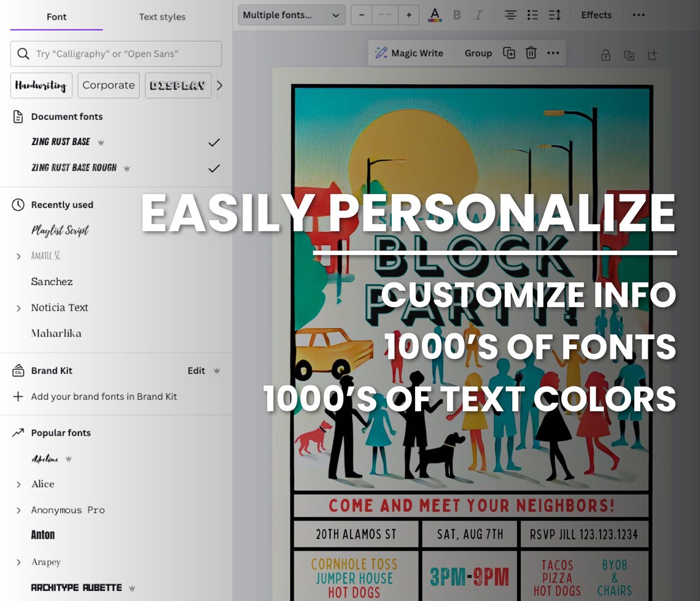
Task: Toggle the Zing Rust Base checkmark
Action: pos(214,143)
